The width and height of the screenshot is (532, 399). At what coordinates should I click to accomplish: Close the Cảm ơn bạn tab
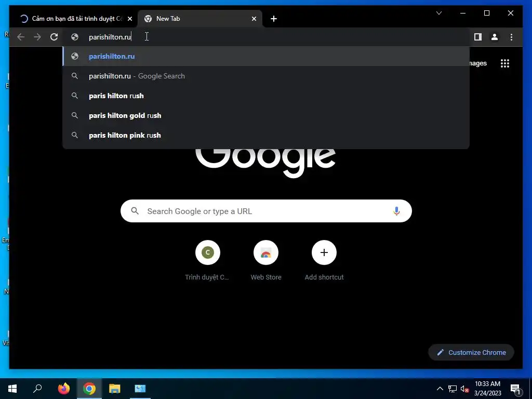tap(129, 19)
